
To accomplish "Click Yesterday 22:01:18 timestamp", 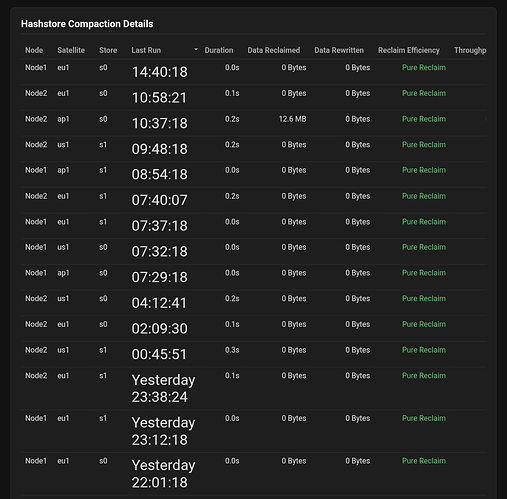I will point(163,474).
